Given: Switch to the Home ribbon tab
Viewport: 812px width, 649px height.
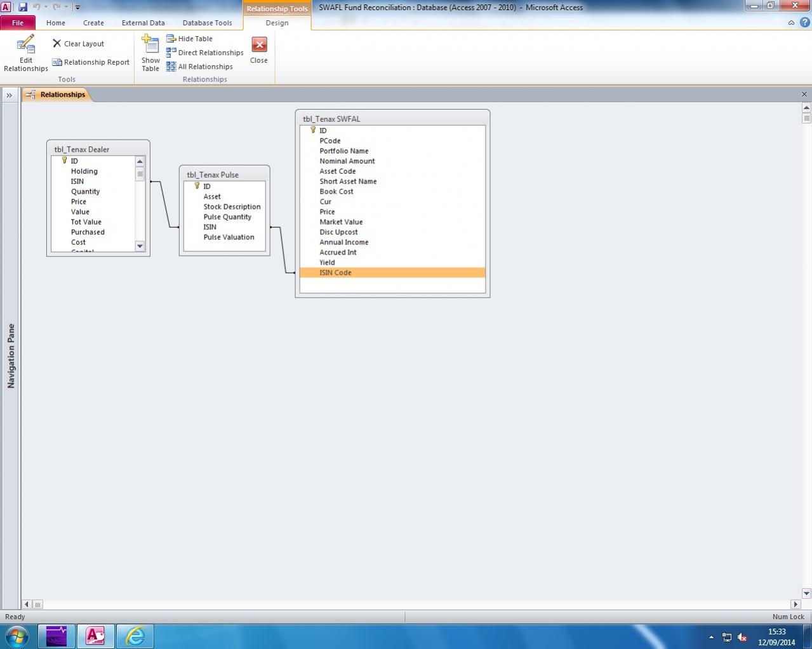Looking at the screenshot, I should (56, 23).
